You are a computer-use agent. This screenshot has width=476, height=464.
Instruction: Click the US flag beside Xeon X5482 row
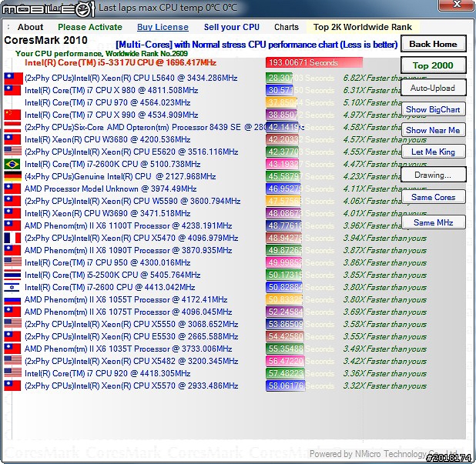[x=12, y=361]
